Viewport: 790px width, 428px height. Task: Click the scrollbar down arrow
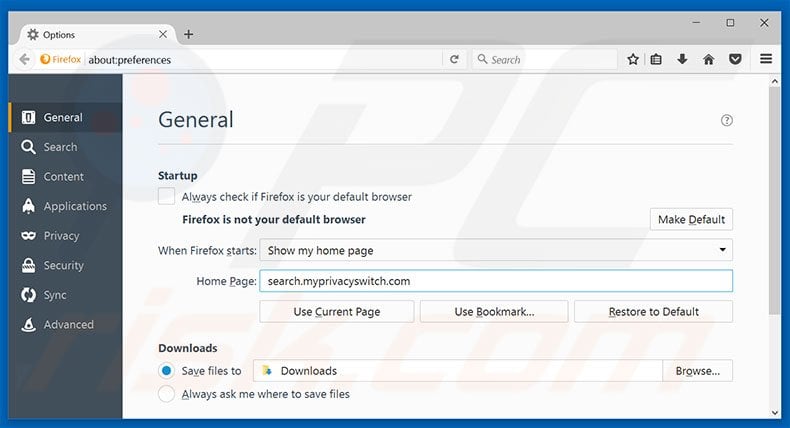(774, 413)
